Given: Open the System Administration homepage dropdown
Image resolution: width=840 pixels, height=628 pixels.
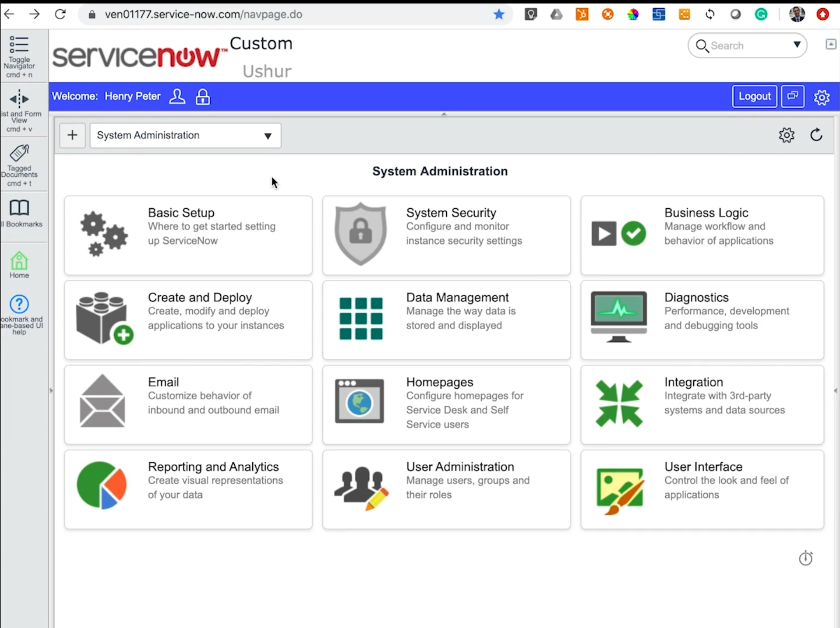Looking at the screenshot, I should click(185, 136).
